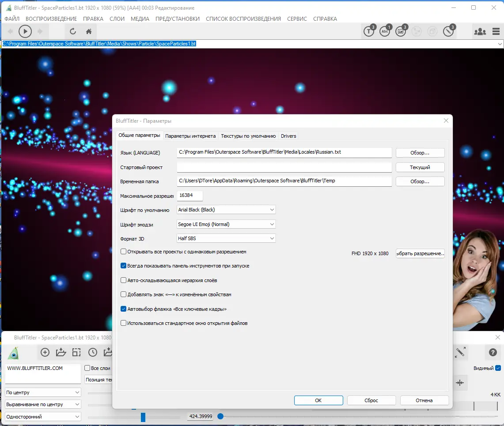Click the picture layers icon badged 3

[x=401, y=31]
